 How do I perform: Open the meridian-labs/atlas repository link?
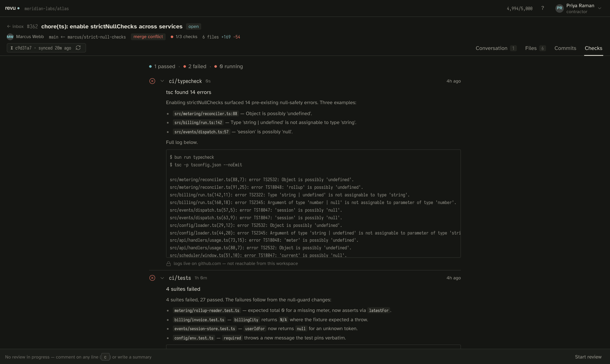coord(47,9)
